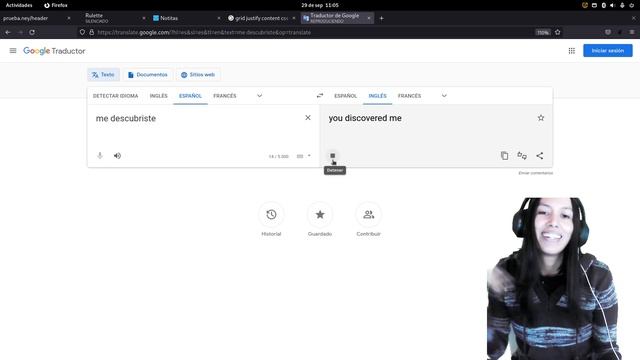The width and height of the screenshot is (640, 360).
Task: Choose INGLÉS as target language
Action: (377, 96)
